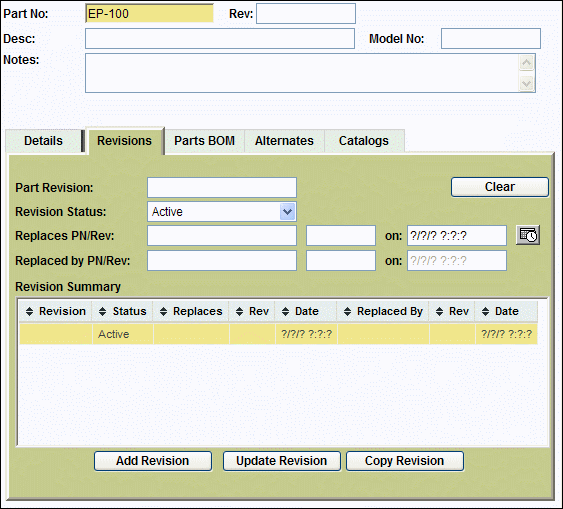
Task: Click the Notes scroll down arrow
Action: point(527,84)
